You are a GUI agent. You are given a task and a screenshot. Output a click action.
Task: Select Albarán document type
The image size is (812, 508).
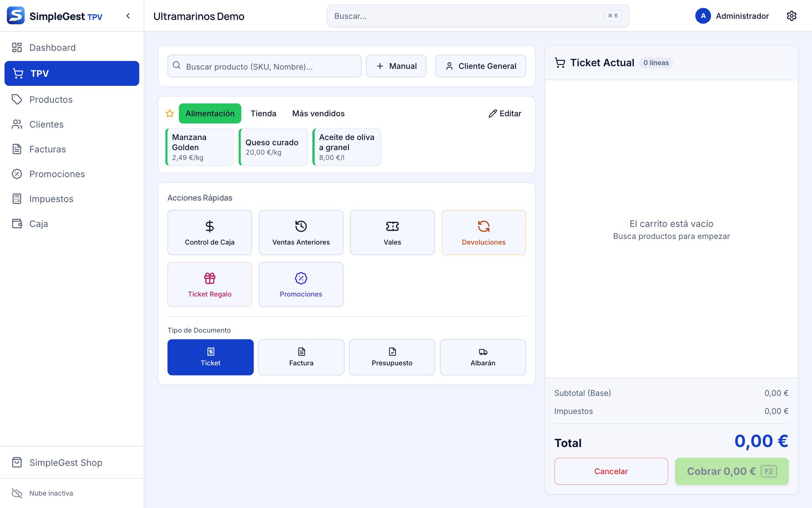[x=483, y=357]
